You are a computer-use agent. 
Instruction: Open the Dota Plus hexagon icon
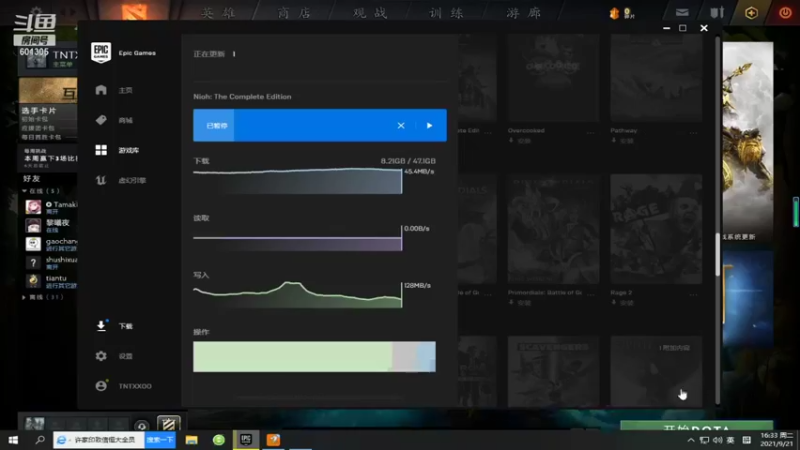click(751, 13)
